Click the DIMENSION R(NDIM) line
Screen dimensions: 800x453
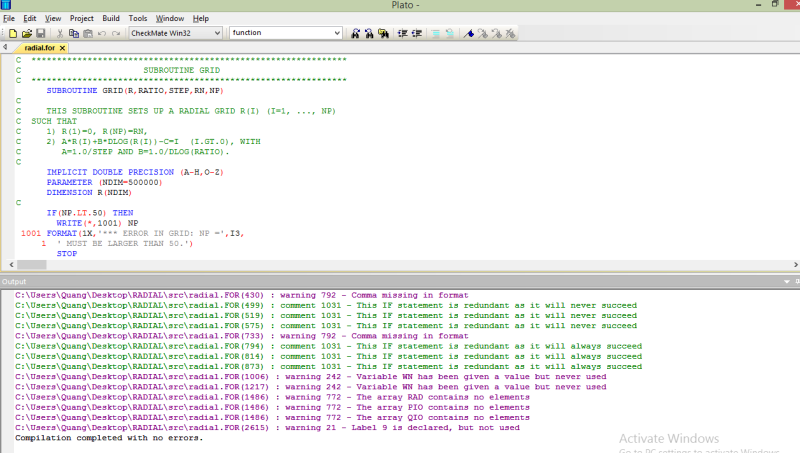[89, 193]
